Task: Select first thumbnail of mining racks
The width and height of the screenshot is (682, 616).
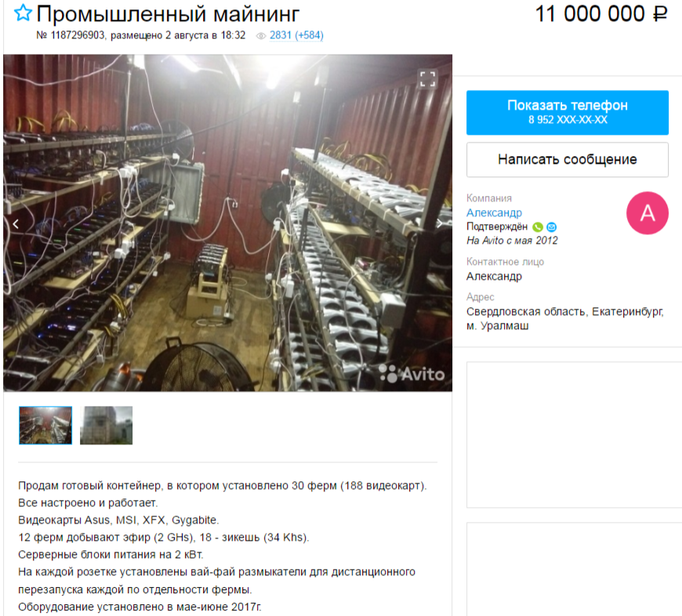Action: coord(45,425)
